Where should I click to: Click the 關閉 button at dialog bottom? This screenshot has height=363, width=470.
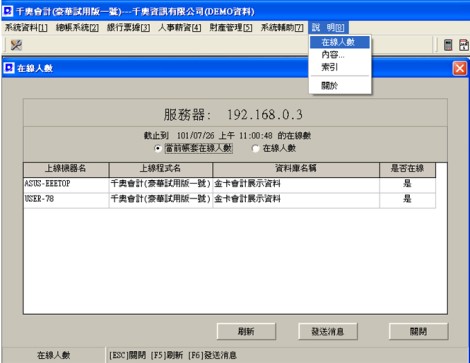418,331
